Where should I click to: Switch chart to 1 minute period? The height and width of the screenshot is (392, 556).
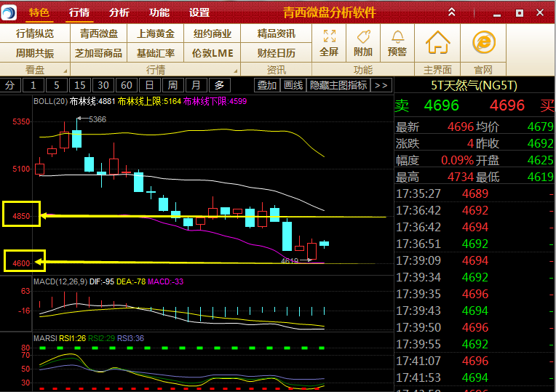click(x=33, y=85)
